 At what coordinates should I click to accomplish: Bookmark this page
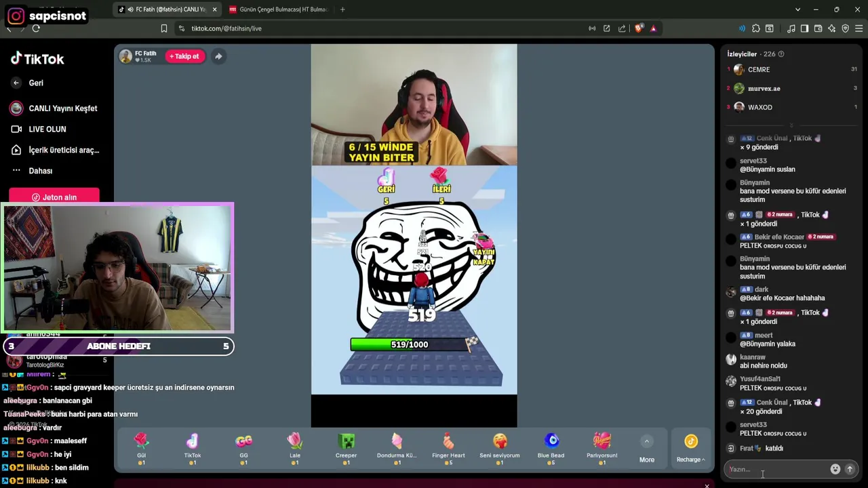164,28
